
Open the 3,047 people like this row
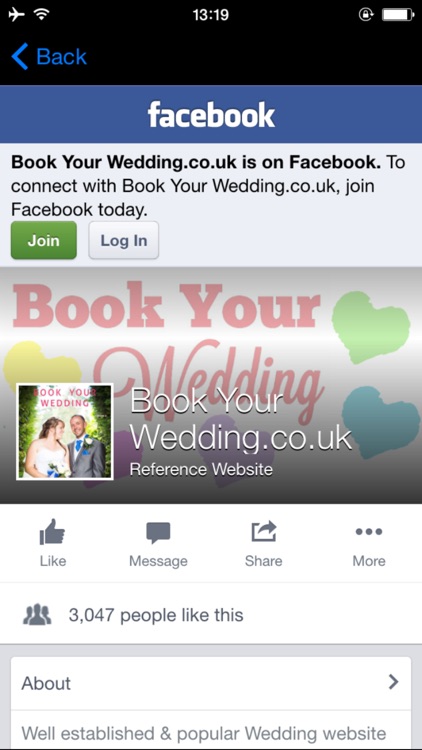coord(211,614)
